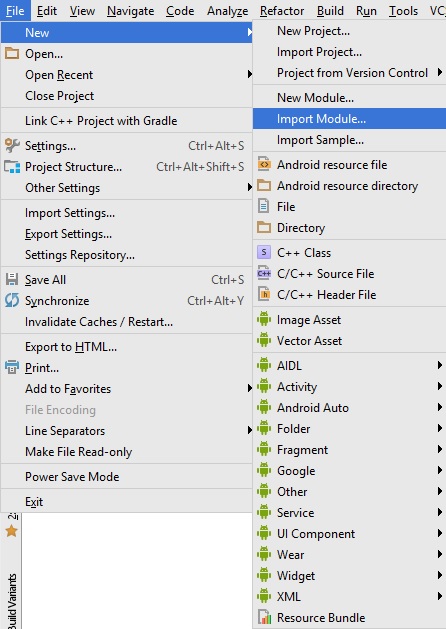Select the C++ Class icon
446x629 pixels.
[264, 252]
